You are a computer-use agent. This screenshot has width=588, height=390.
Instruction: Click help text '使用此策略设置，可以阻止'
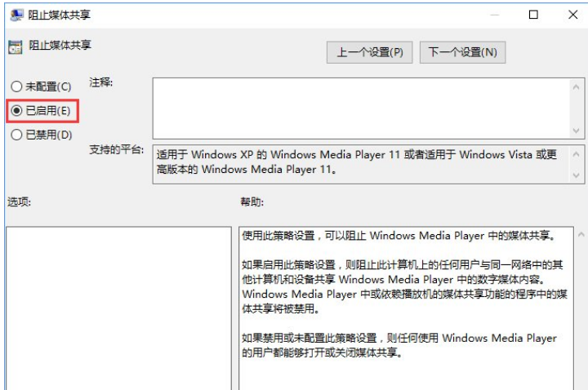(x=304, y=236)
